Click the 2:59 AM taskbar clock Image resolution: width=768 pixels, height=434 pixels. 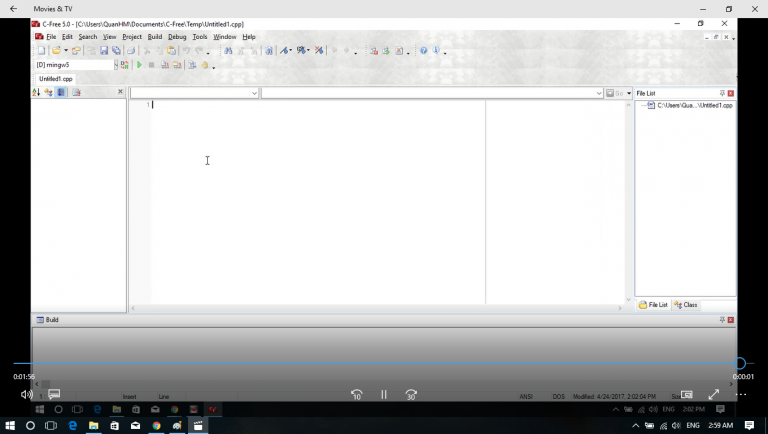720,425
